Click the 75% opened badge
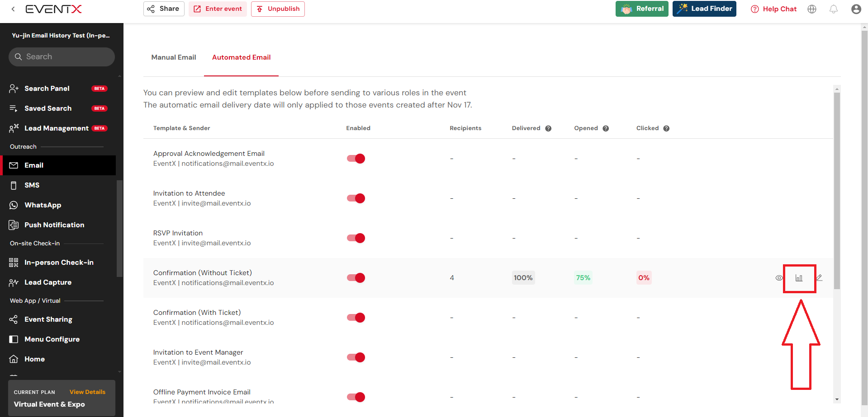This screenshot has height=417, width=868. coord(583,278)
